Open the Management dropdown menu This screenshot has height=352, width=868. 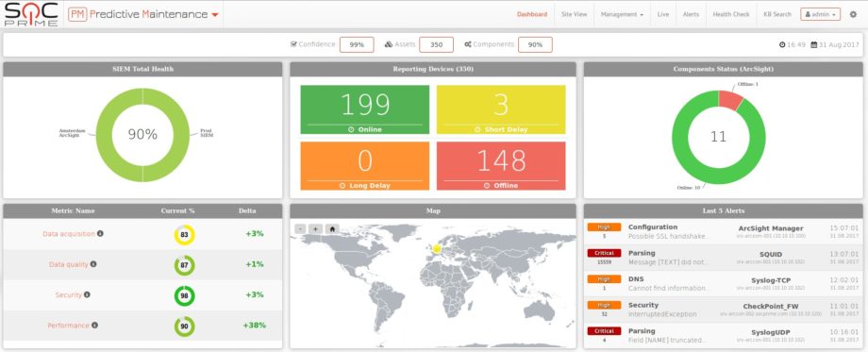(622, 14)
